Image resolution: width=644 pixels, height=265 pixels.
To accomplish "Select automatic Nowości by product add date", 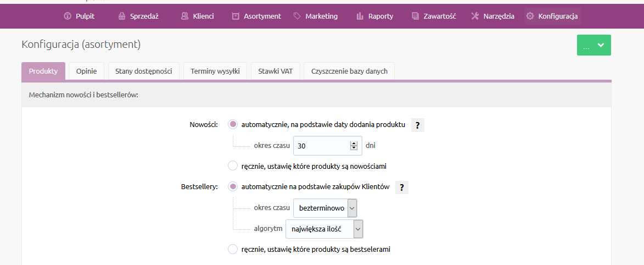I will pos(233,124).
